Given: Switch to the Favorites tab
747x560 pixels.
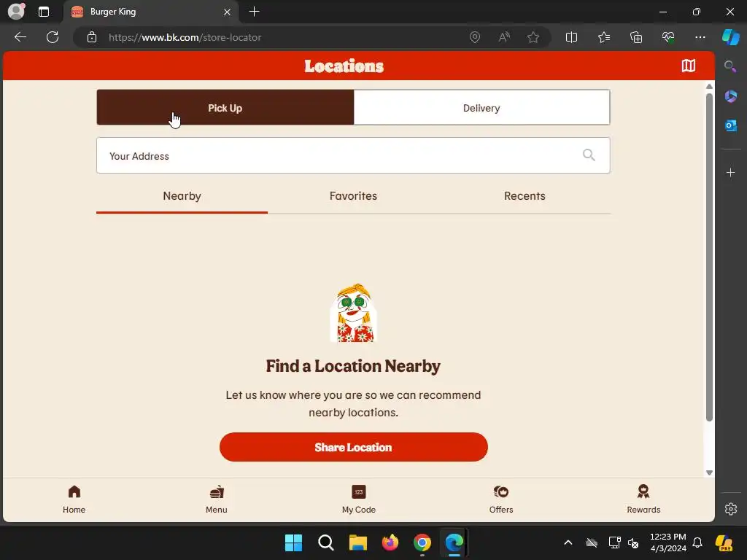Looking at the screenshot, I should pos(353,196).
